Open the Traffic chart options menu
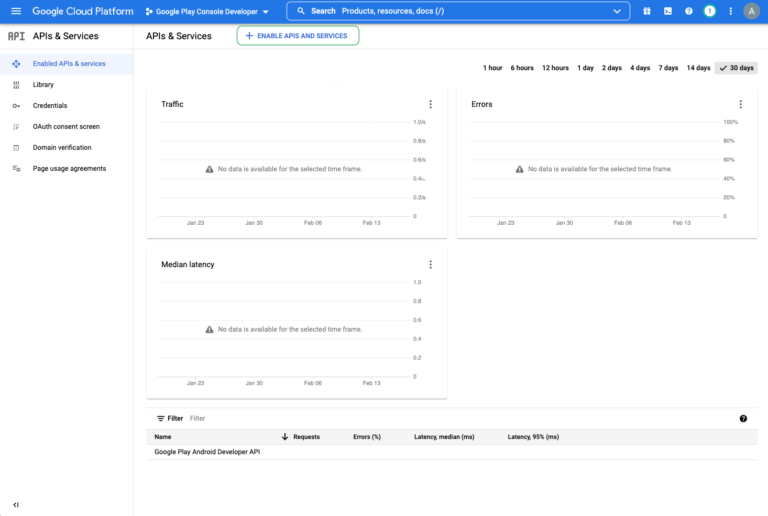768x516 pixels. pyautogui.click(x=431, y=104)
